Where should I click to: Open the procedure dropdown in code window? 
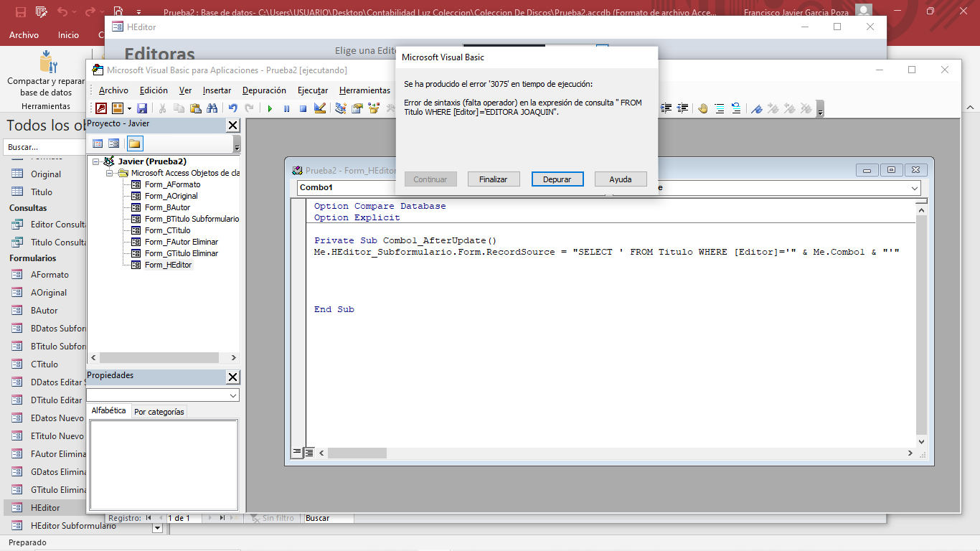915,187
